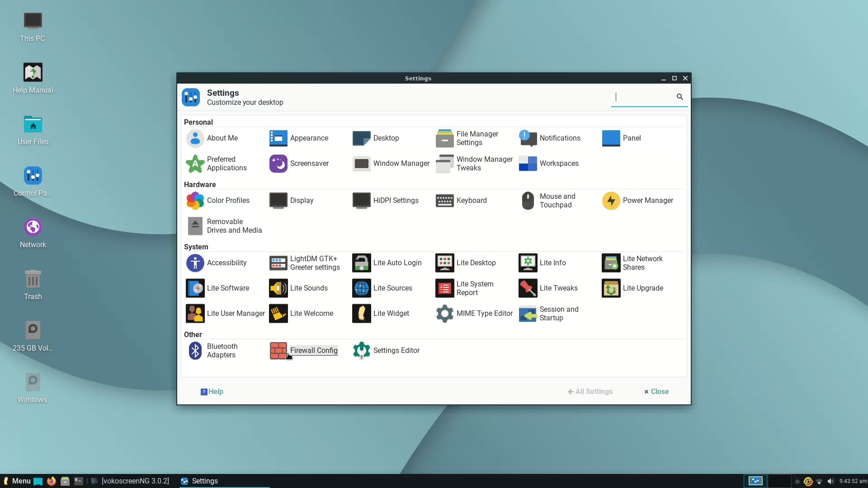Open the volume tray icon
The image size is (868, 488).
[x=831, y=482]
